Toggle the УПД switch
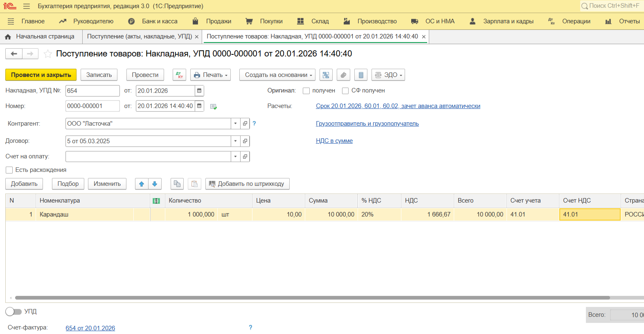 coord(14,311)
